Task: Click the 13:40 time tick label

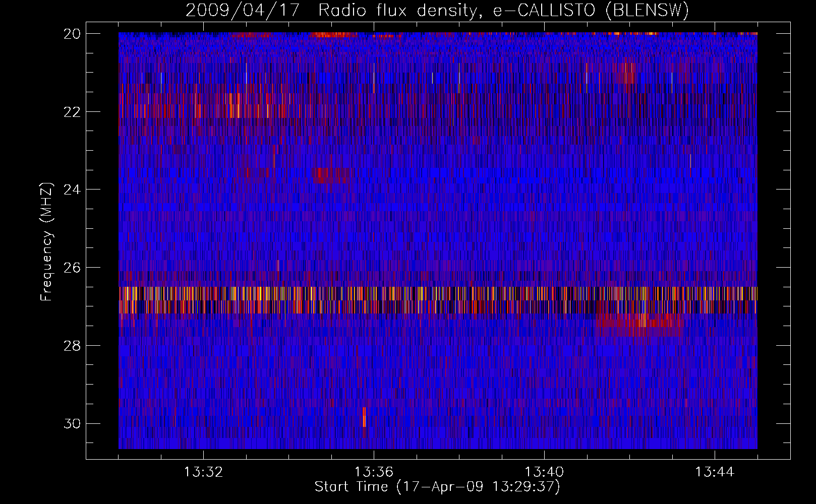Action: [x=544, y=472]
